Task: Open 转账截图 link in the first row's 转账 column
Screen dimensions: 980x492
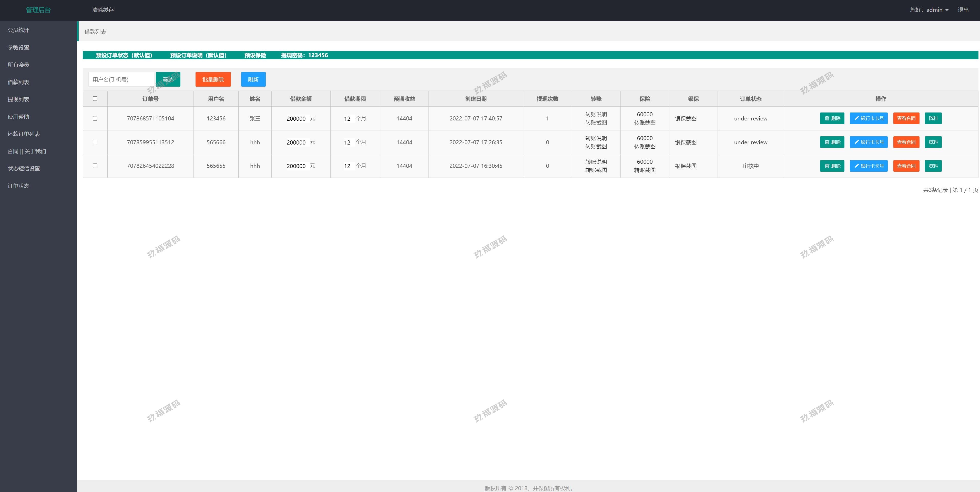Action: [x=596, y=122]
